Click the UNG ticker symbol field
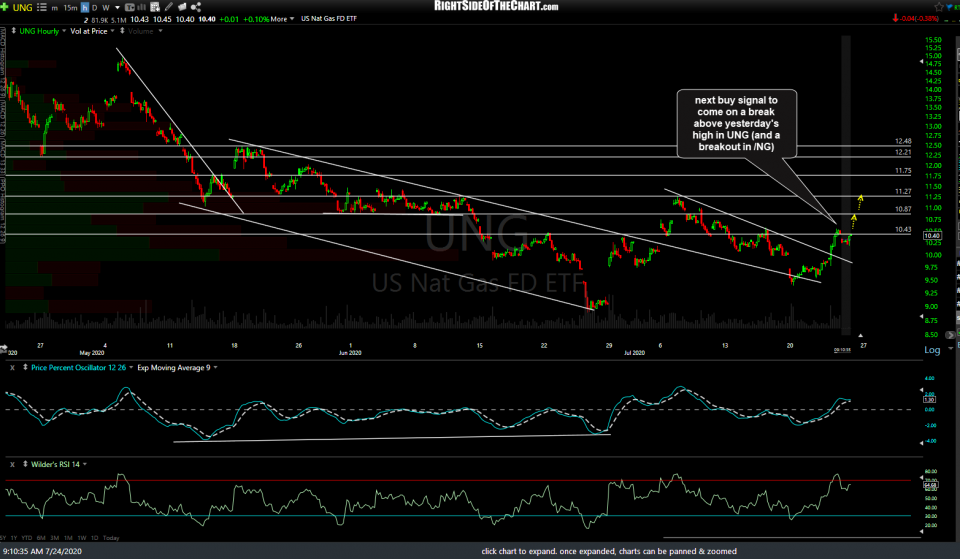The width and height of the screenshot is (960, 559). click(24, 6)
